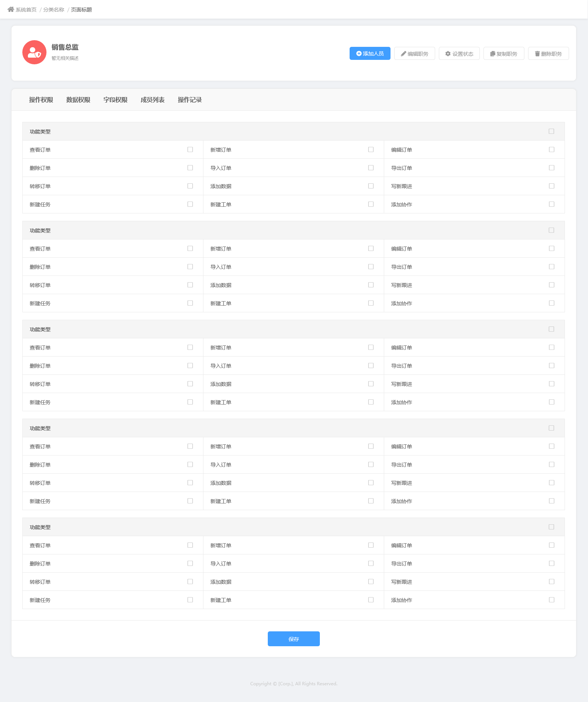Check 新建工单 in the first 功能类型 section
Image resolution: width=588 pixels, height=702 pixels.
tap(371, 204)
